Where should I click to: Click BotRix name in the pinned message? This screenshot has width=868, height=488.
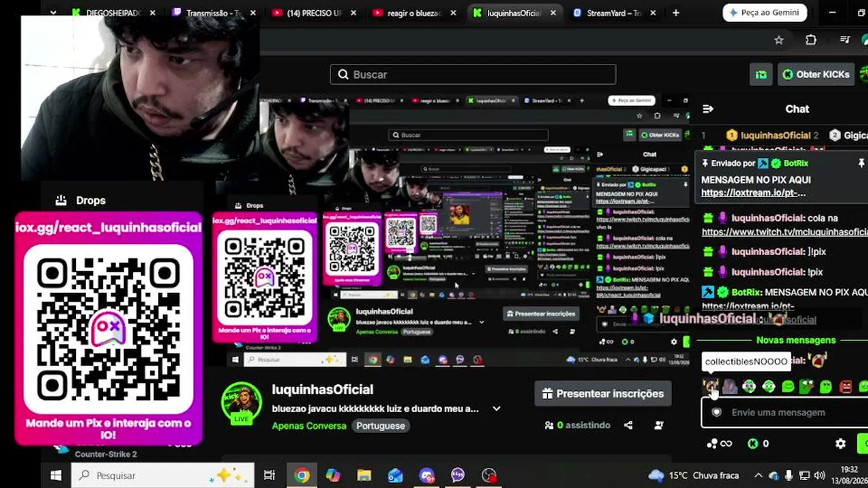tap(795, 163)
